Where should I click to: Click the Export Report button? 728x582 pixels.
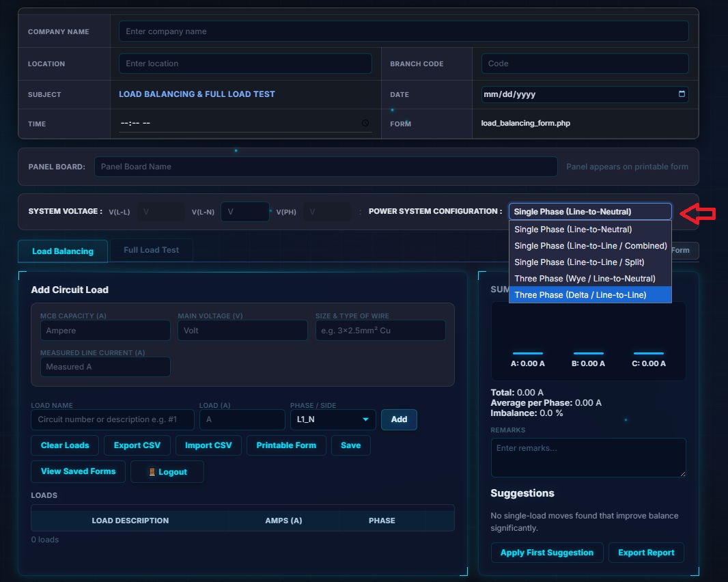[646, 553]
